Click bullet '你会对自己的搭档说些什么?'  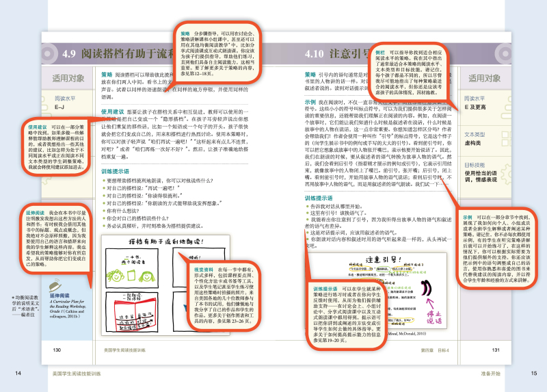(137, 218)
